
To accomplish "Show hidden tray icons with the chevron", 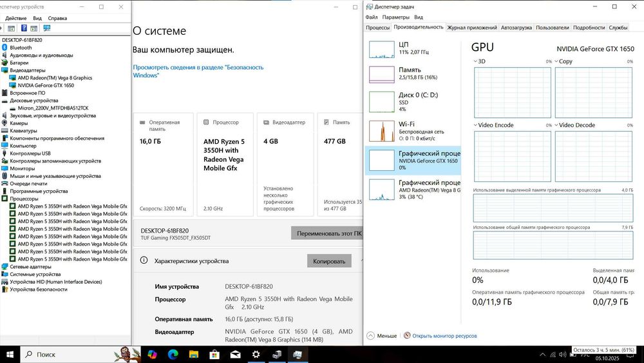I will click(542, 355).
